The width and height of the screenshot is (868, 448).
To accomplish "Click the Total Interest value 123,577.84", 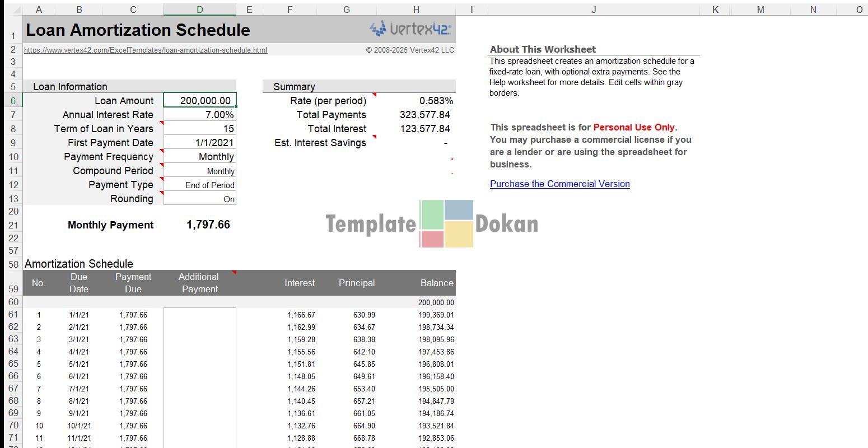I will (424, 129).
